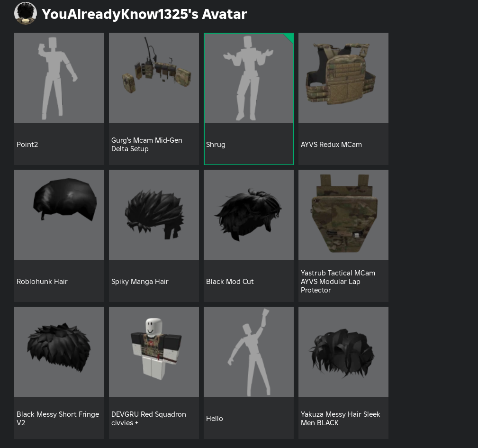The width and height of the screenshot is (478, 448).
Task: Click the 'Roblohunk Hair' item name
Action: coord(42,282)
